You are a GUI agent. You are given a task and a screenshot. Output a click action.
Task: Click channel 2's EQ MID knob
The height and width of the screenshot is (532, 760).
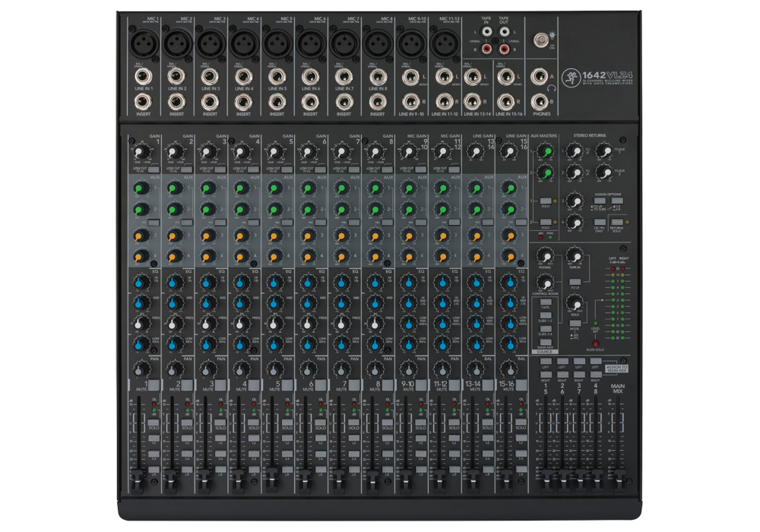point(175,302)
